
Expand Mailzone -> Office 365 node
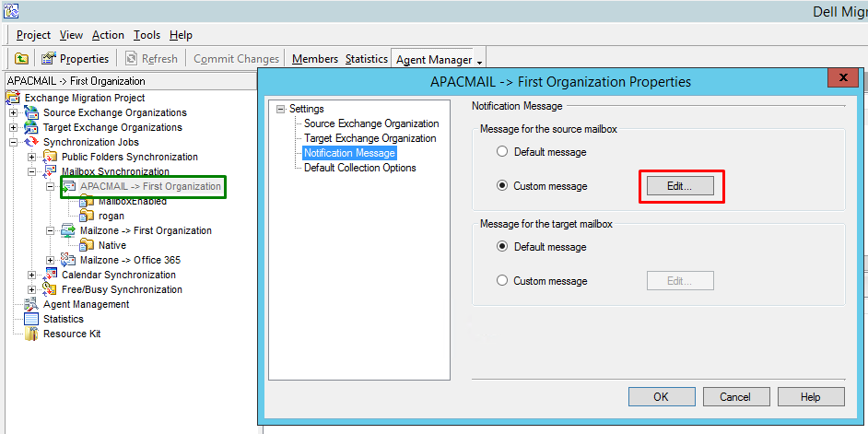point(51,260)
